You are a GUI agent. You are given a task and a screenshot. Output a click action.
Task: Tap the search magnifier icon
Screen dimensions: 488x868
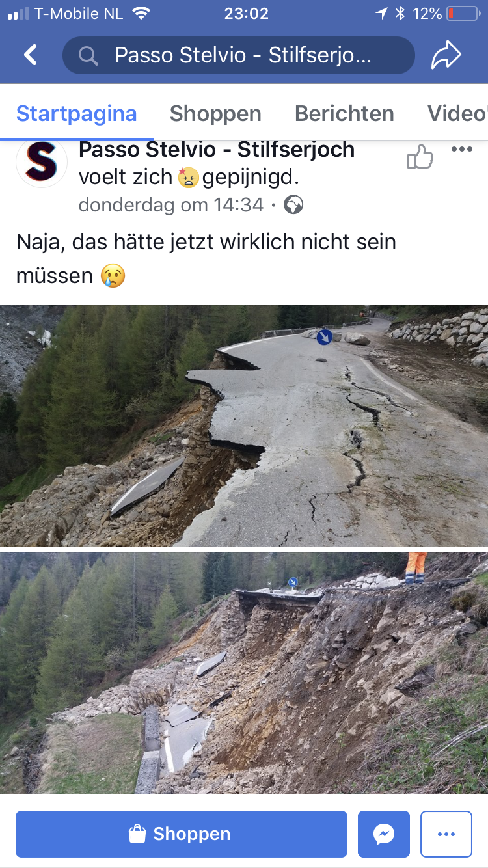88,56
